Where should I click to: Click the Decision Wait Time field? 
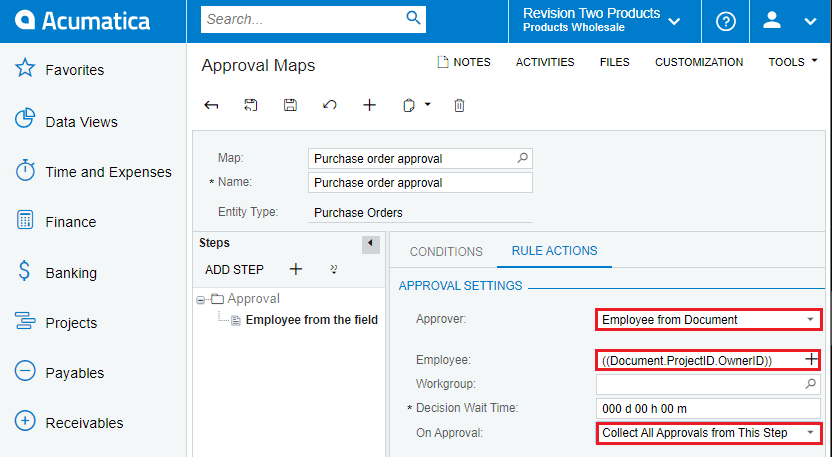coord(708,409)
